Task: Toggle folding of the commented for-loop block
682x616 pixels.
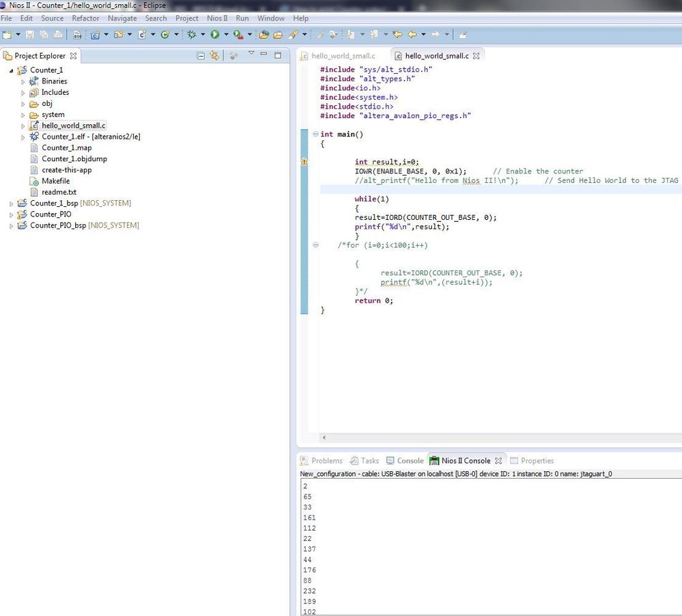Action: pyautogui.click(x=315, y=245)
